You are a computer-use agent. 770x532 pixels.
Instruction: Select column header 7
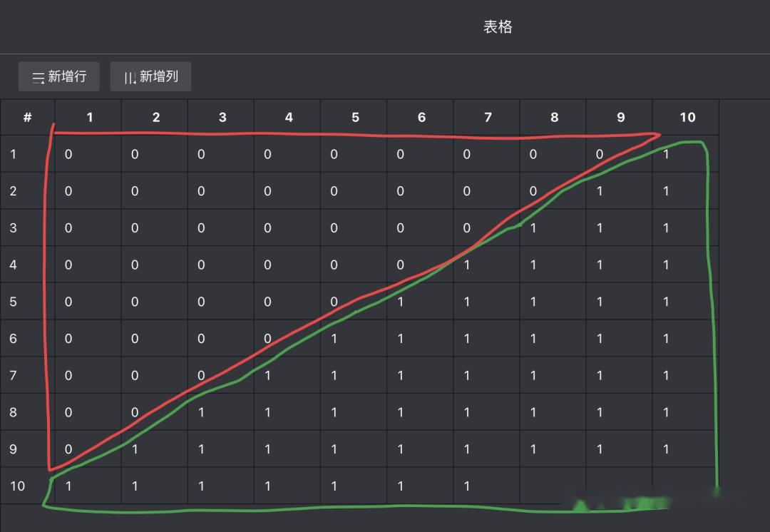[488, 117]
